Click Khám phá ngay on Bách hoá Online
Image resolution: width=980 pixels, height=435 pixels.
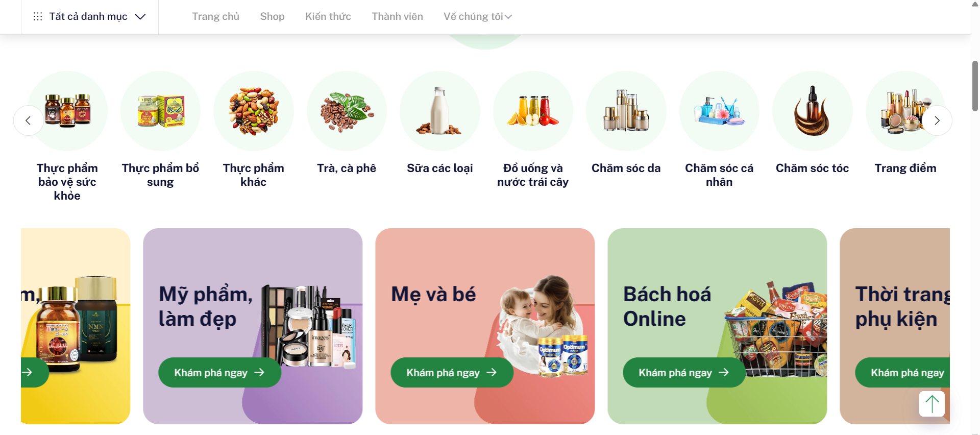(684, 373)
